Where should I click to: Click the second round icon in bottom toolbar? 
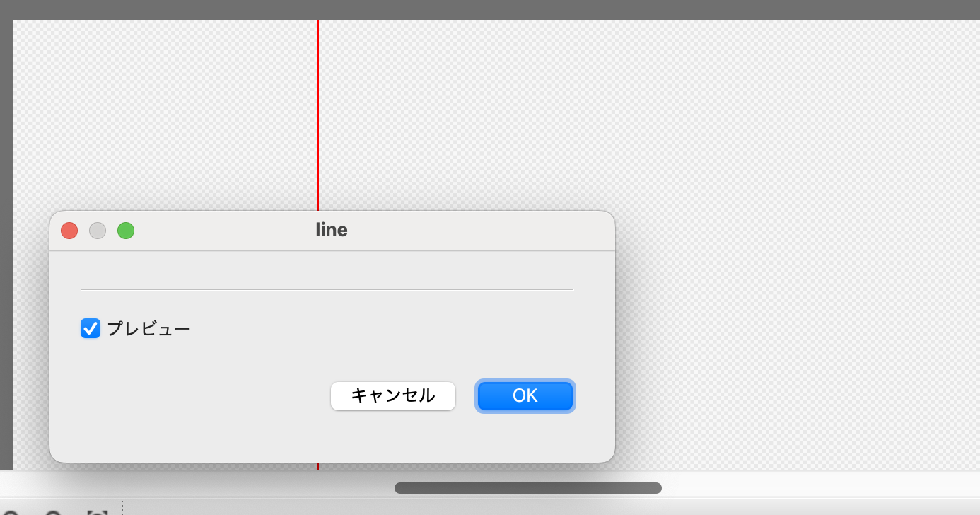(53, 511)
